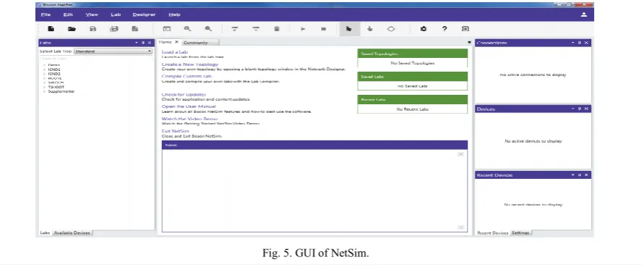Close the Devices panel
The height and width of the screenshot is (265, 644).
click(x=586, y=109)
